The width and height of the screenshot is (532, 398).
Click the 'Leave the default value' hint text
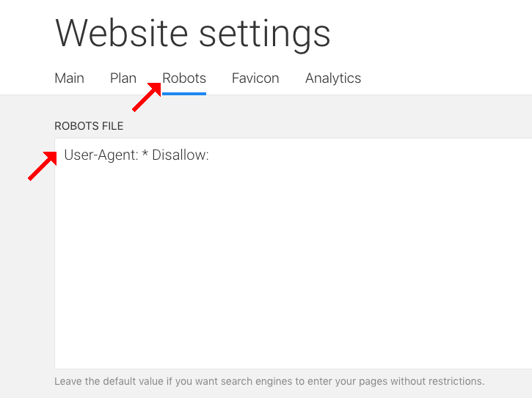click(x=269, y=381)
